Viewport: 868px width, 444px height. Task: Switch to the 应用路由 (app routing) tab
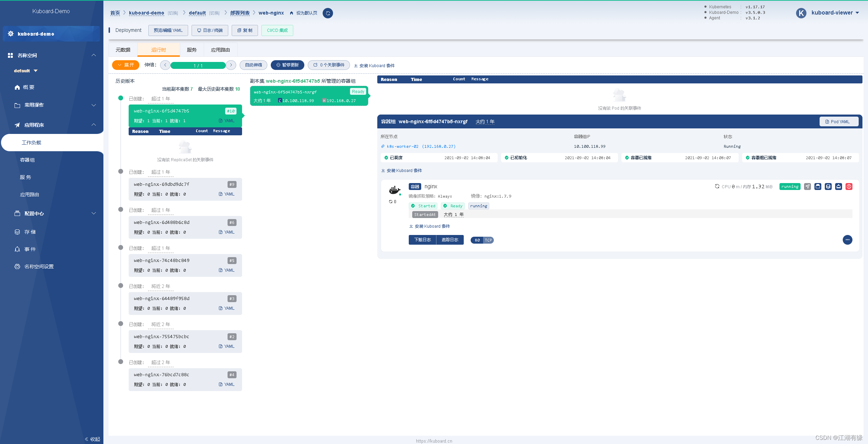220,50
